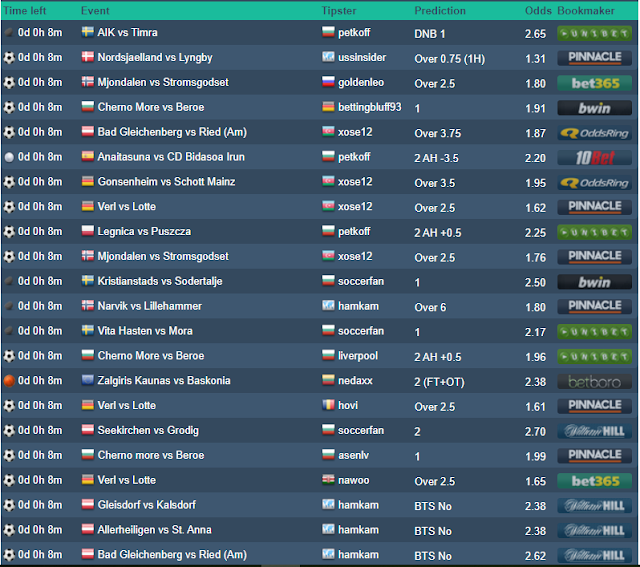
Task: Sort by the Odds column header
Action: click(538, 11)
